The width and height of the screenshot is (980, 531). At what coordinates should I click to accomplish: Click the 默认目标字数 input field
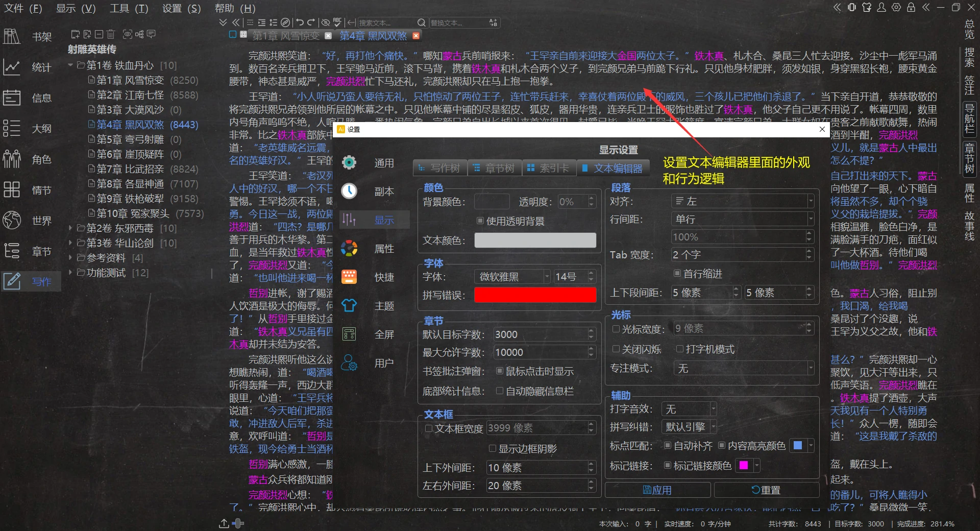click(544, 334)
